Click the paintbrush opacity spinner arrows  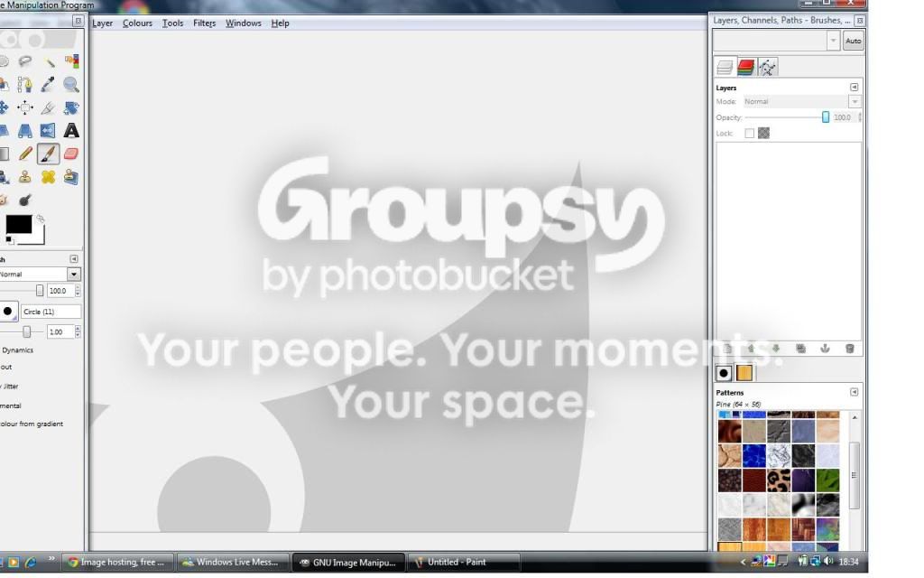coord(78,291)
